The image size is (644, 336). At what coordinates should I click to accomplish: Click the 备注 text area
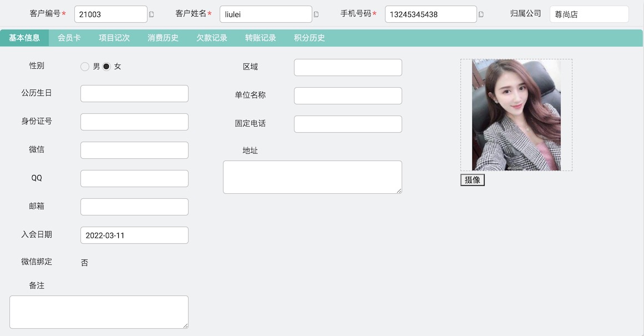[x=99, y=312]
